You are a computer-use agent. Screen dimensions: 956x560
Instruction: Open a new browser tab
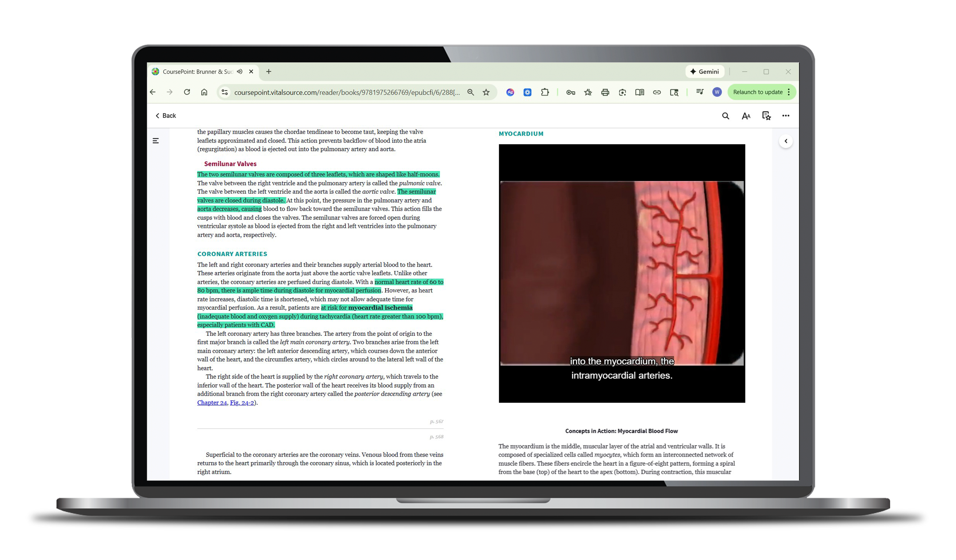pos(269,71)
